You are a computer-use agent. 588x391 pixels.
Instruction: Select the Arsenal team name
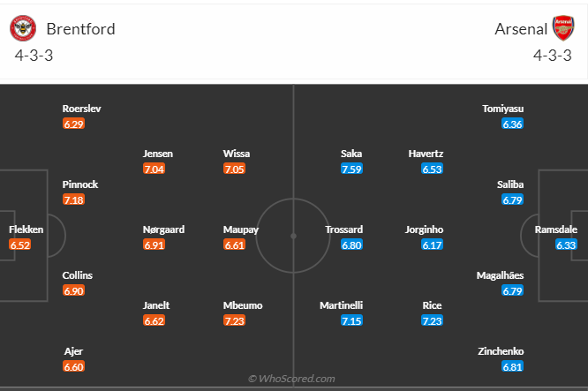521,28
